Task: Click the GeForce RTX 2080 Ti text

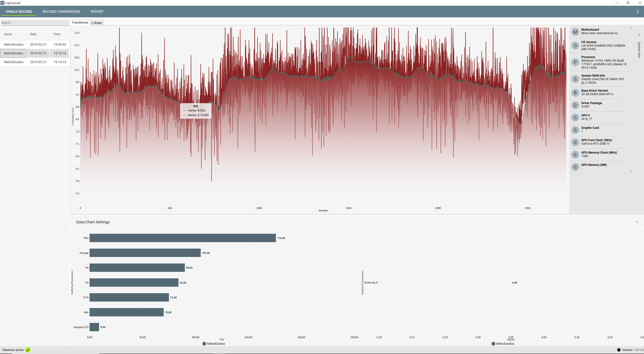Action: 595,144
